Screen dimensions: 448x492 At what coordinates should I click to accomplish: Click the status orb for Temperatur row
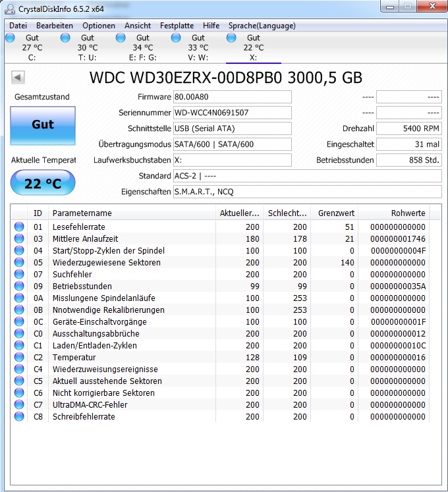19,357
